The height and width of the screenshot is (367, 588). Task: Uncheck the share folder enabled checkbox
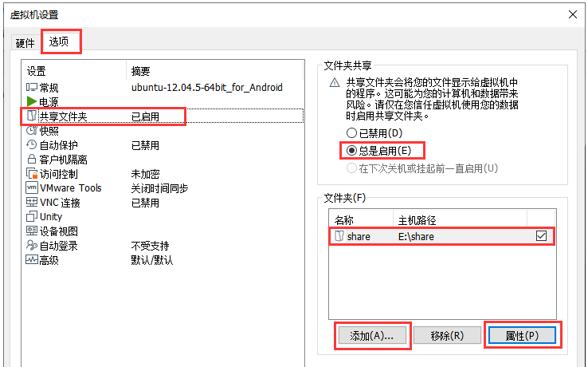[541, 236]
